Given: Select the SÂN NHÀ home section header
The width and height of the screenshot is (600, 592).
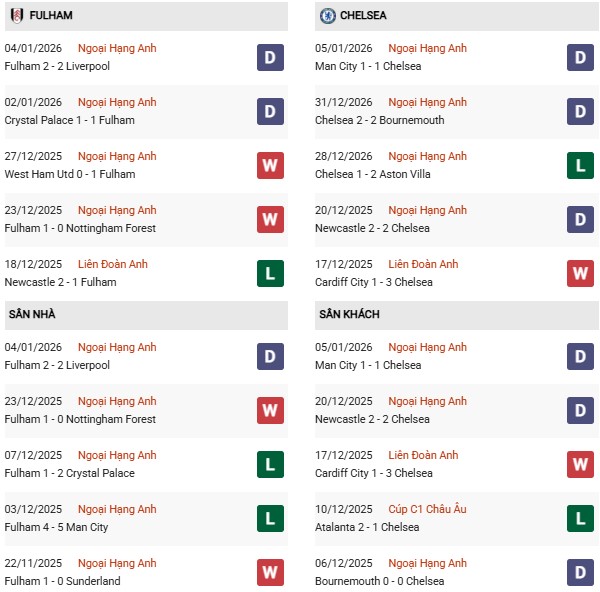Looking at the screenshot, I should pos(32,314).
